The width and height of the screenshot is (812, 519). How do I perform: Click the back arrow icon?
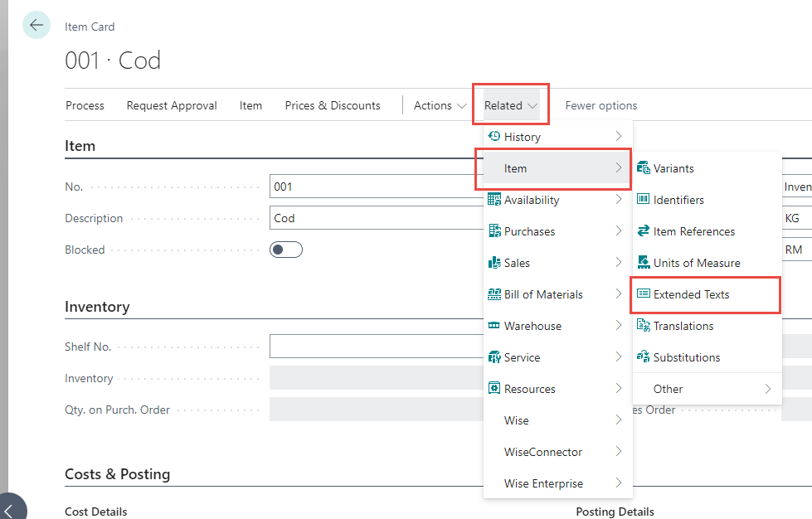click(36, 25)
